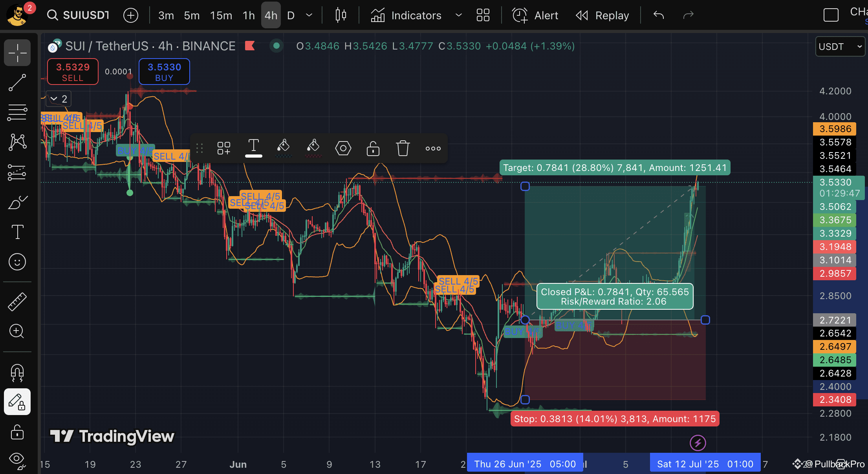The width and height of the screenshot is (868, 474).
Task: Open the forecasting and measurement tools
Action: pyautogui.click(x=17, y=172)
